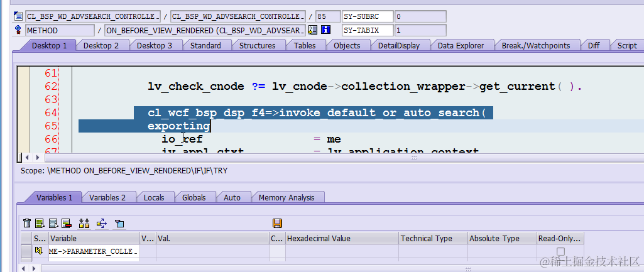Click the yellow boxes with down arrows icon
This screenshot has width=644, height=272.
point(84,224)
